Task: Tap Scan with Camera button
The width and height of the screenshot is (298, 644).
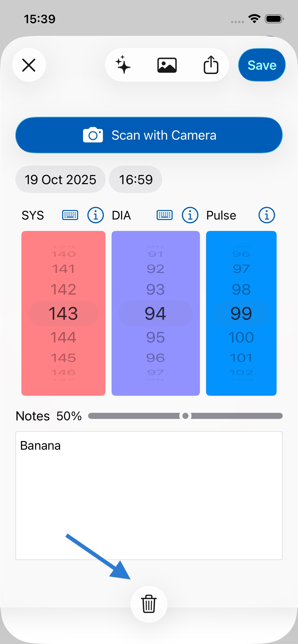Action: (x=149, y=135)
